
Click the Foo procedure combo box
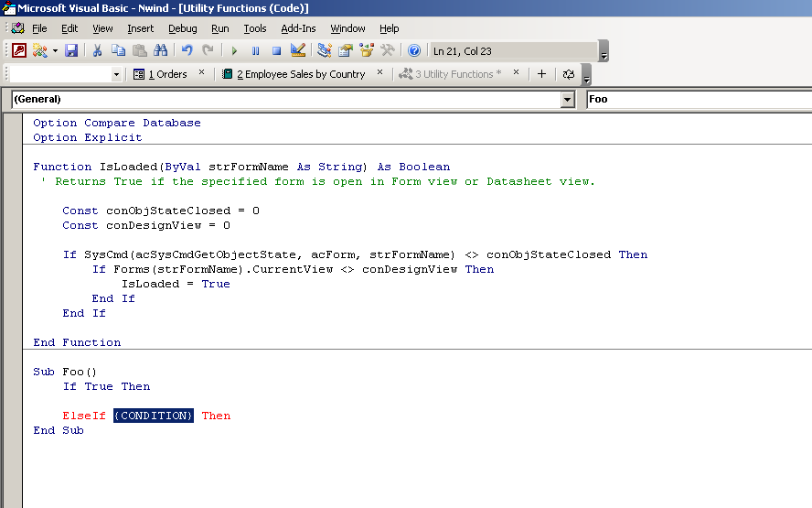click(700, 99)
